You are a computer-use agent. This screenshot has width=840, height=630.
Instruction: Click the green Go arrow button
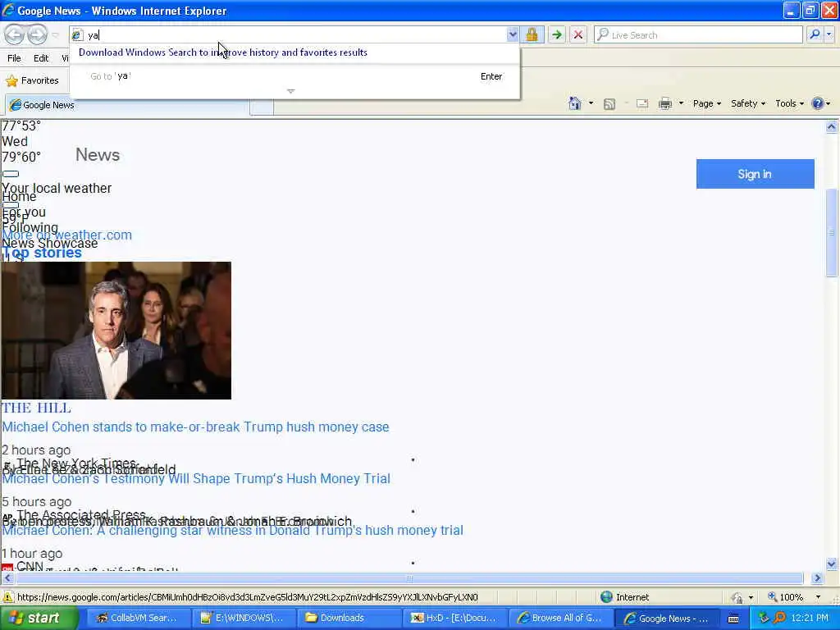pos(557,34)
